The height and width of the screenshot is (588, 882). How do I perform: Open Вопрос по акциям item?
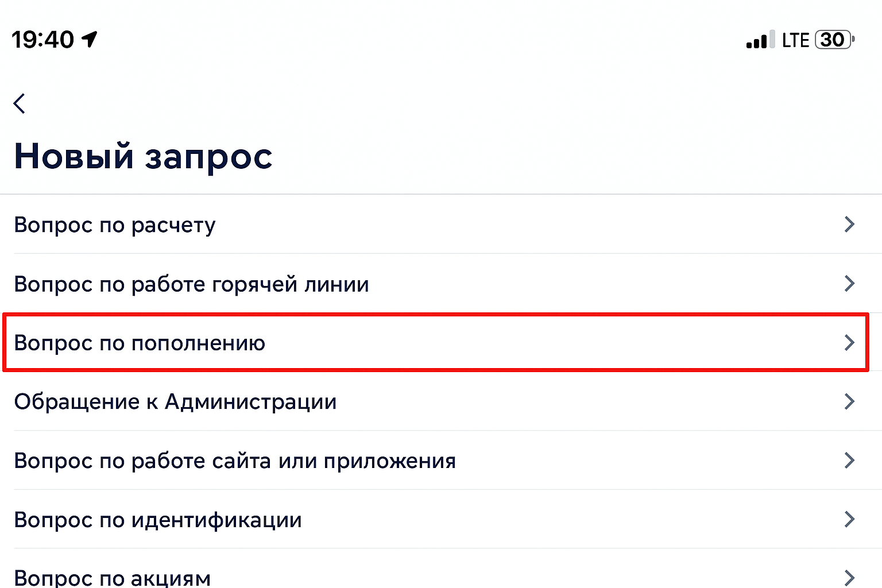[112, 577]
